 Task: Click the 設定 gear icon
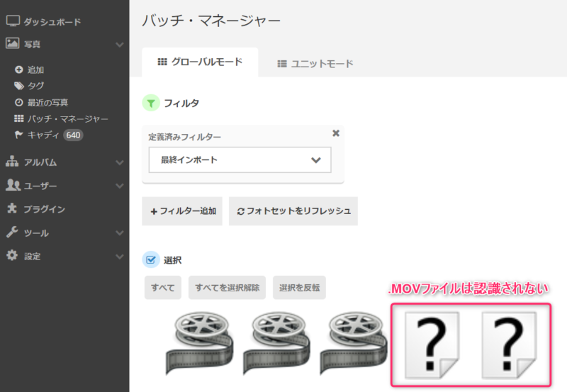pos(12,255)
